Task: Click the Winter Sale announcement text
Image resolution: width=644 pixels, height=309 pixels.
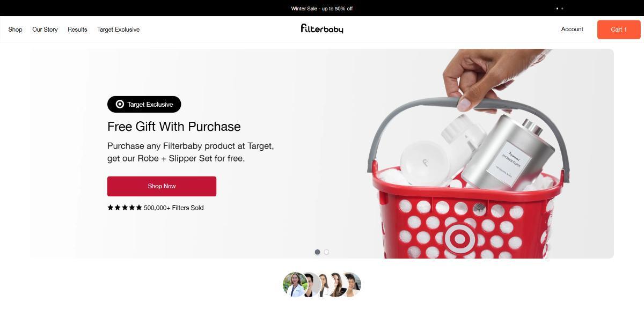Action: [x=321, y=9]
